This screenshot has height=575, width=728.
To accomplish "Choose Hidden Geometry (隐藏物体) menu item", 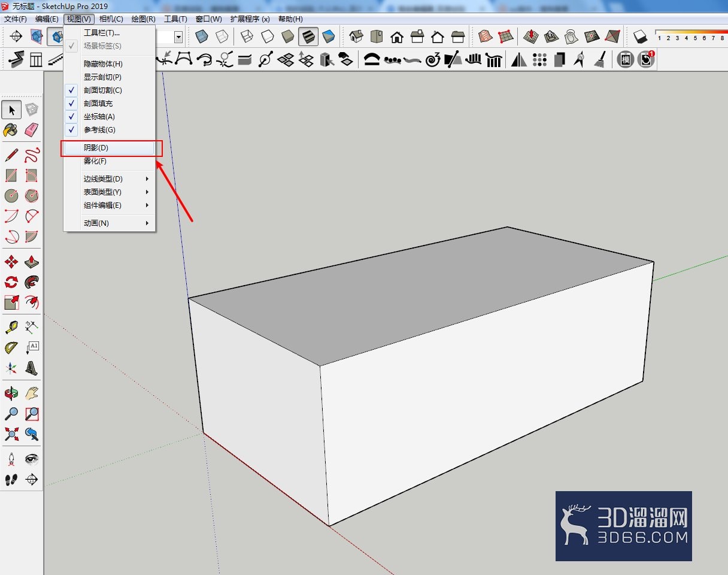I will click(x=110, y=64).
